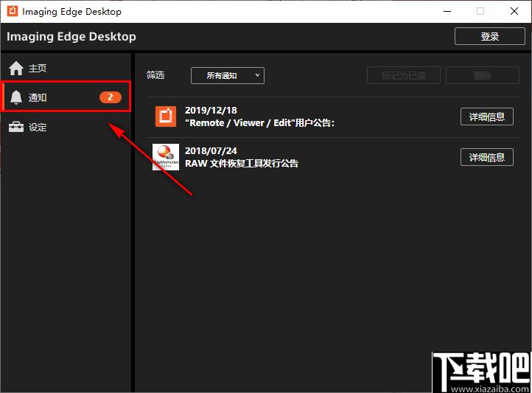Click the orange Imaging Edge icon of 2019/12/18 notice
532x393 pixels.
[166, 116]
